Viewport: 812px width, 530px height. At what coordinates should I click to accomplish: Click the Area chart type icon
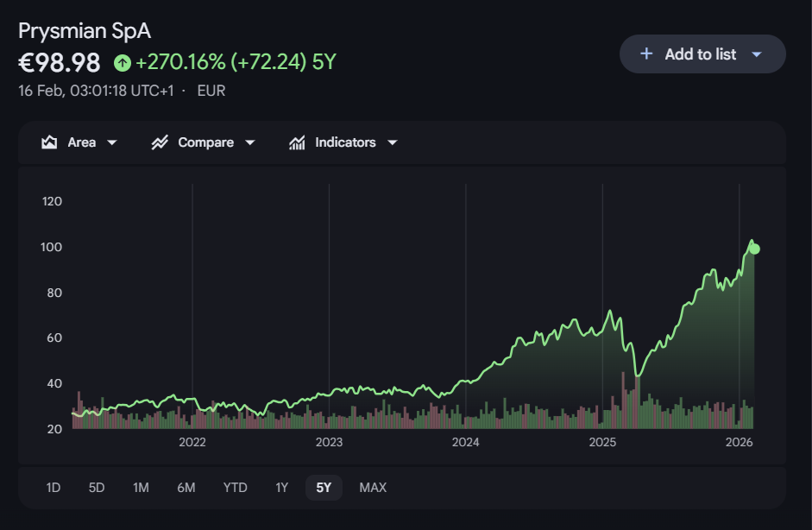click(x=49, y=142)
